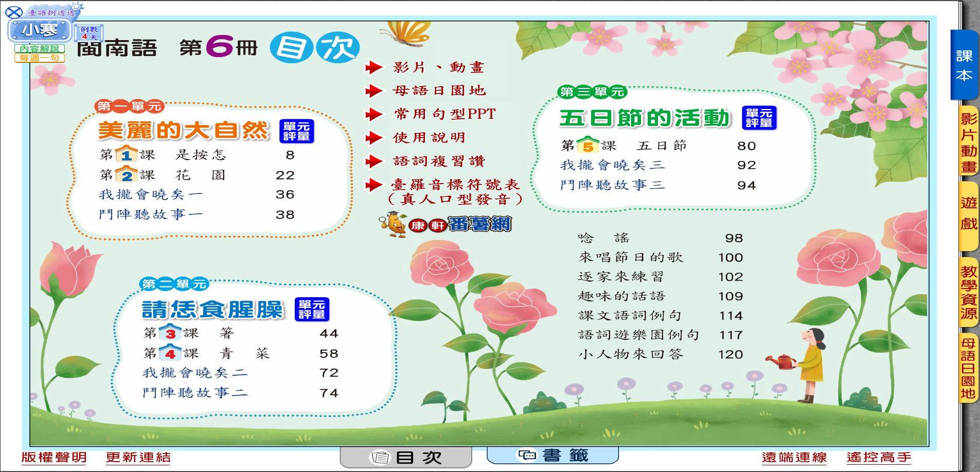Viewport: 980px width, 472px height.
Task: Open the 目次 bottom tab
Action: pyautogui.click(x=406, y=457)
